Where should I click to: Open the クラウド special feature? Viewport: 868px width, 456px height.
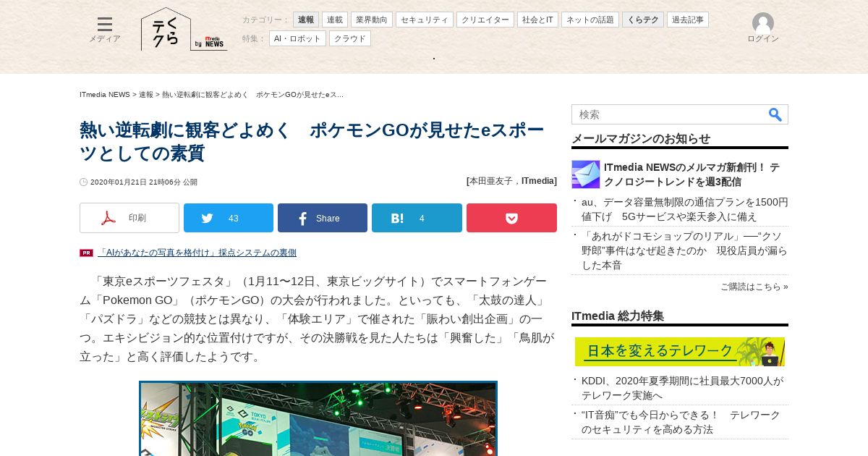[350, 38]
